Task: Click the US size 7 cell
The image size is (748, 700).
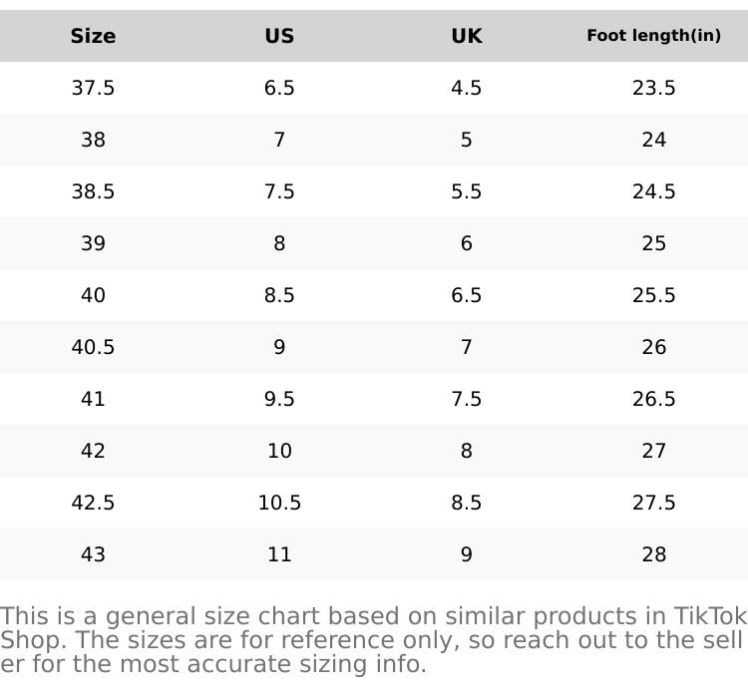Action: (x=279, y=141)
